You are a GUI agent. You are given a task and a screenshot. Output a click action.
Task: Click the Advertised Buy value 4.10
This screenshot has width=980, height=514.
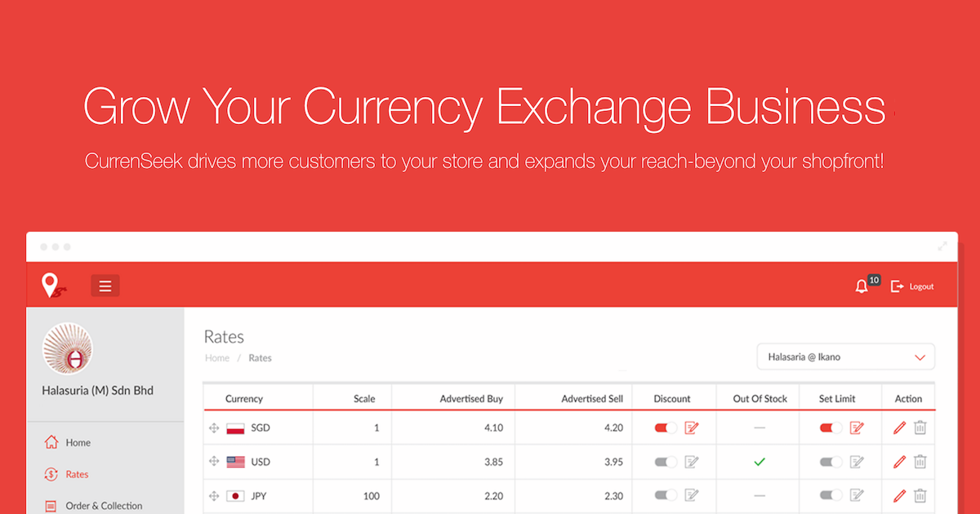click(x=493, y=428)
